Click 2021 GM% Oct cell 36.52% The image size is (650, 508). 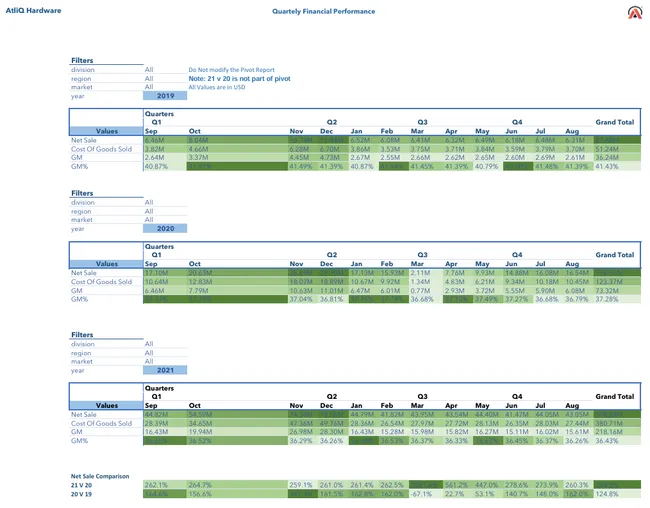coord(237,440)
